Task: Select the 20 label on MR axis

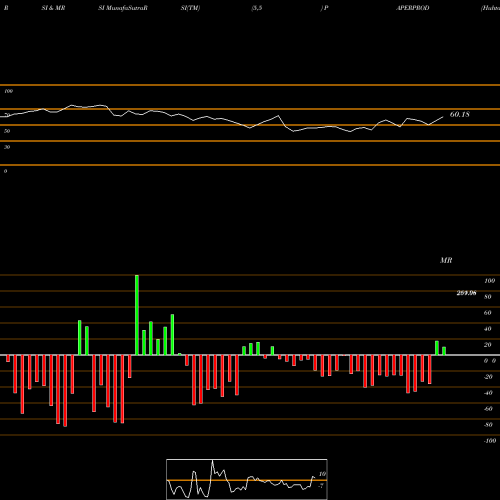Action: click(488, 345)
